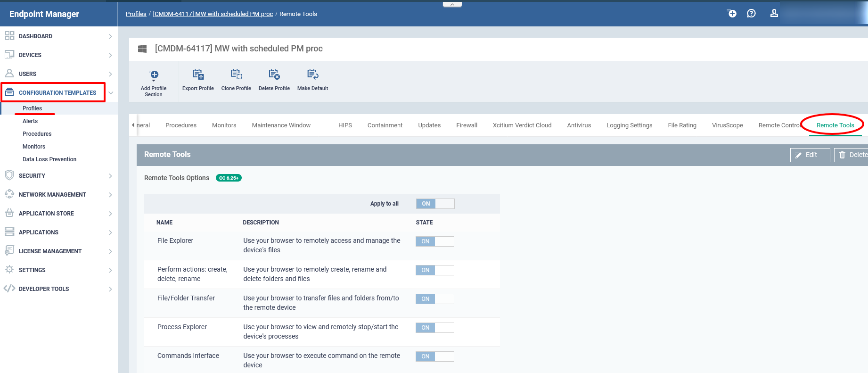Expand the Settings menu chevron
Viewport: 868px width, 373px height.
(110, 270)
